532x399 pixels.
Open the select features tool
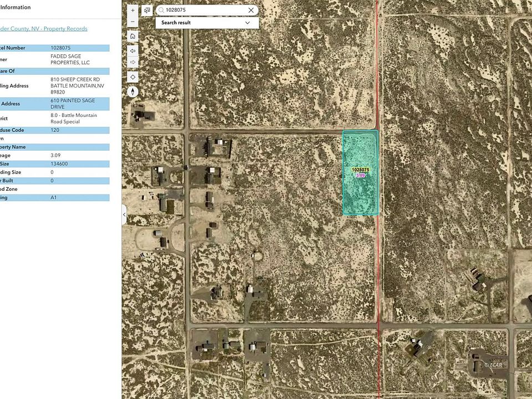[147, 10]
